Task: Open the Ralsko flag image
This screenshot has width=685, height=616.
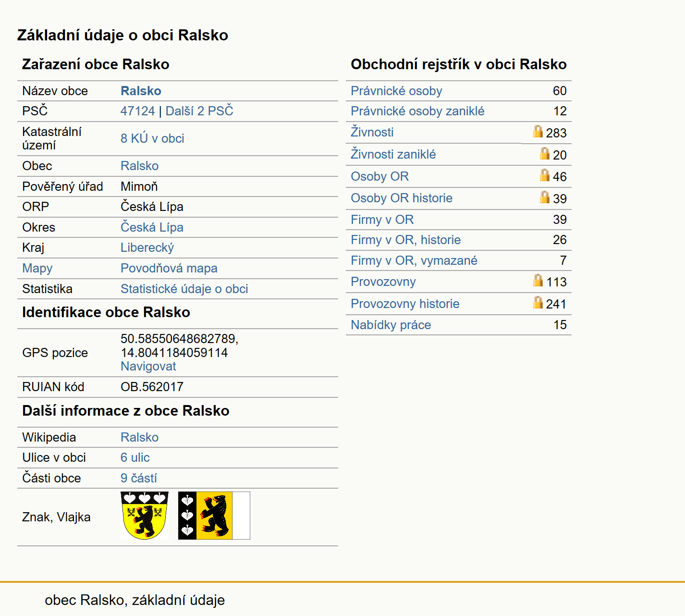Action: 214,516
